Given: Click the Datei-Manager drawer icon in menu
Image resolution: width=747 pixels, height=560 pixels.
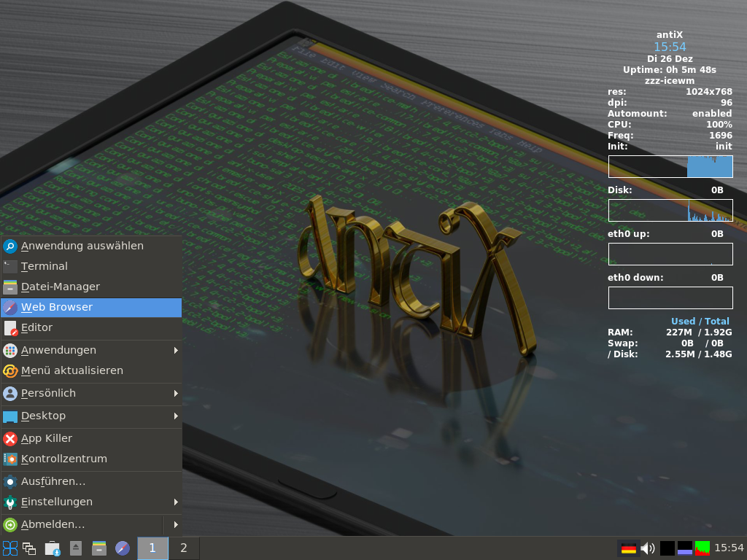Looking at the screenshot, I should (x=10, y=287).
